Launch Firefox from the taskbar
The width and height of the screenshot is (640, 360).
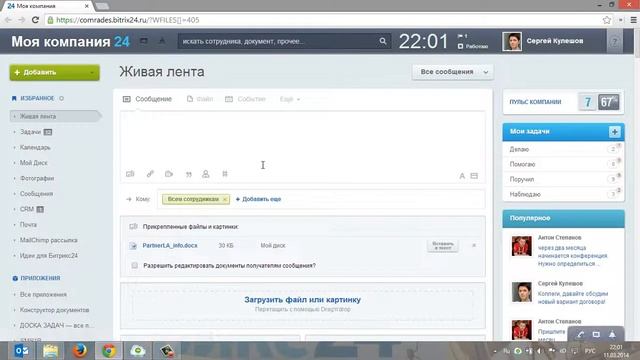80,351
